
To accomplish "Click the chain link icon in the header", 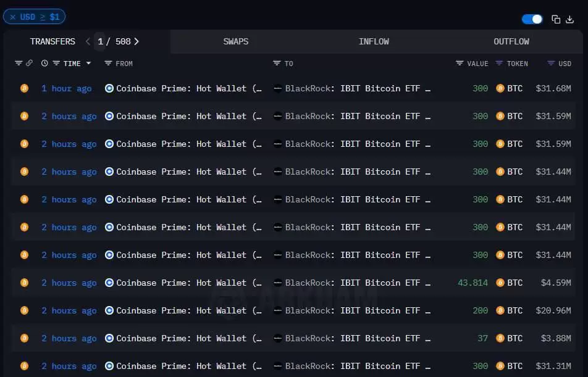I will click(x=29, y=64).
